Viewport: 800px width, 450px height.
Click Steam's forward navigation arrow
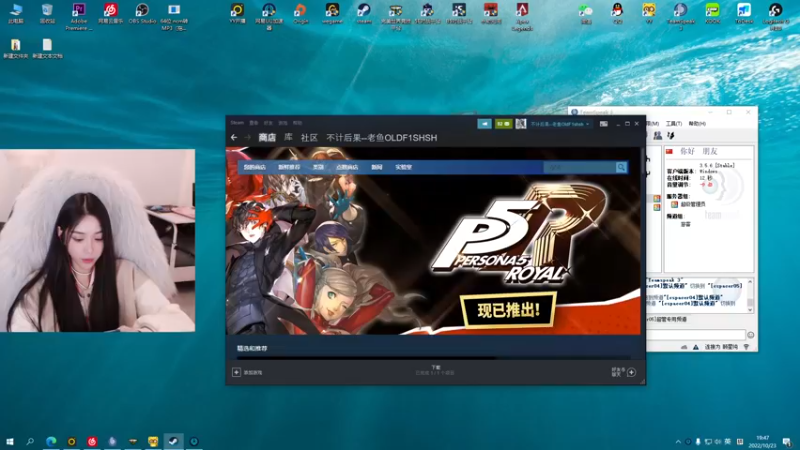[247, 138]
